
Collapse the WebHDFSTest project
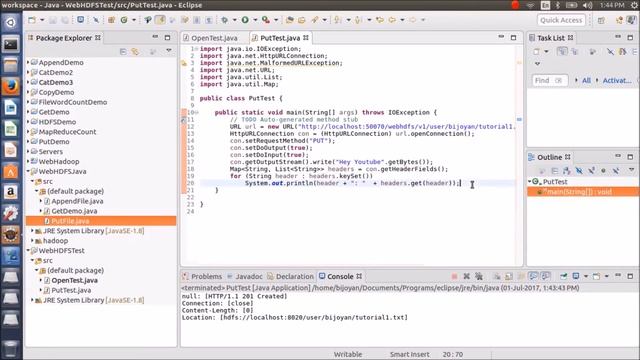(x=28, y=251)
